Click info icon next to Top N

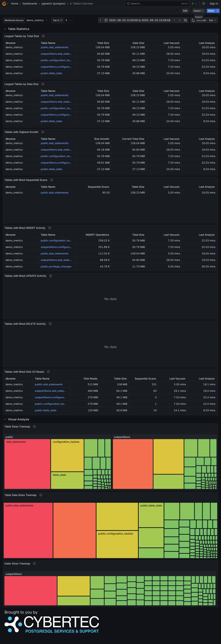61,20
